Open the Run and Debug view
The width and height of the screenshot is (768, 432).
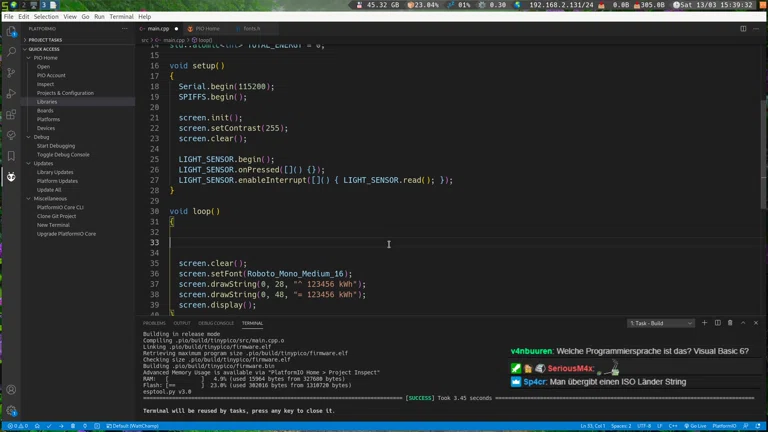11,94
